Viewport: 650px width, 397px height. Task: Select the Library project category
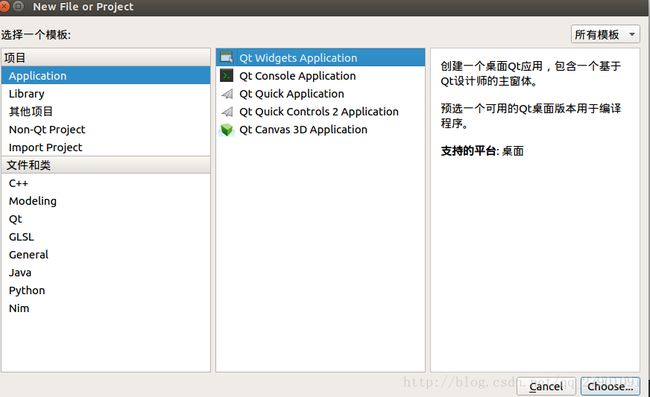click(106, 94)
